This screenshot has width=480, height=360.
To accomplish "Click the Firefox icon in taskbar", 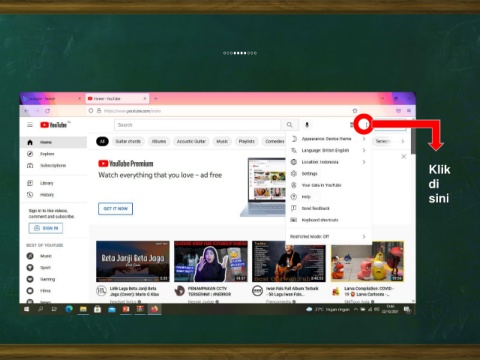I will point(154,309).
